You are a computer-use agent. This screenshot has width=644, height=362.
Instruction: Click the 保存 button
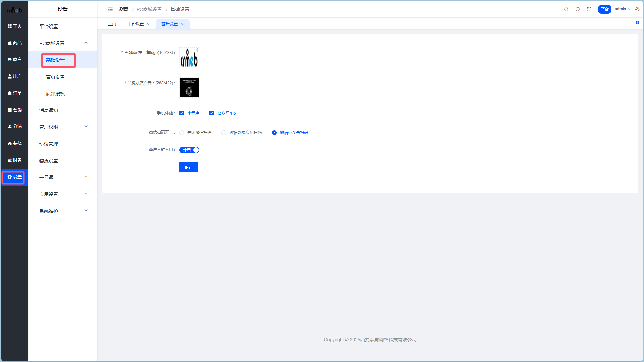coord(189,167)
